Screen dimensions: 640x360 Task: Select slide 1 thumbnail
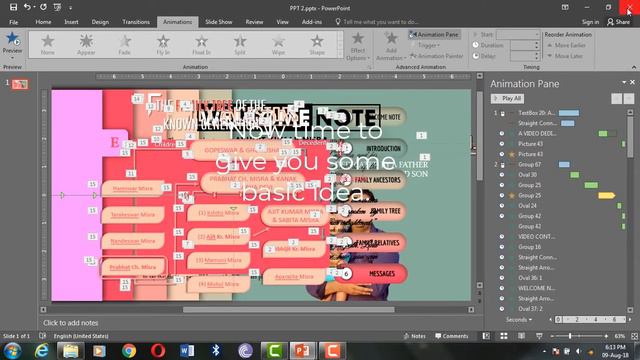coord(20,84)
